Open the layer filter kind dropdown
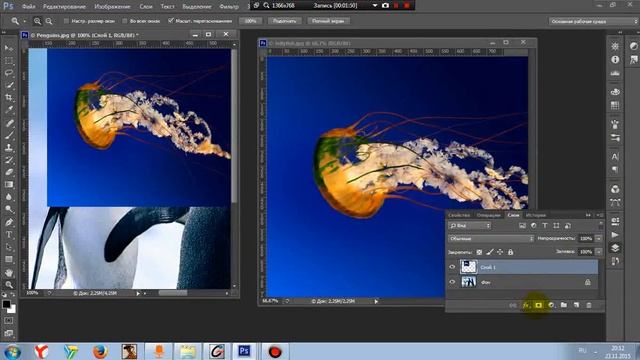 pos(469,226)
